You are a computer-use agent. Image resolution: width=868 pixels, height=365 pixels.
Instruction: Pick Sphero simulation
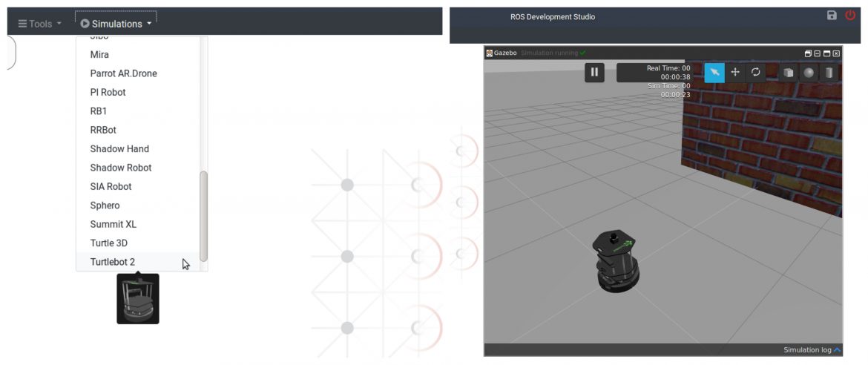click(x=138, y=205)
